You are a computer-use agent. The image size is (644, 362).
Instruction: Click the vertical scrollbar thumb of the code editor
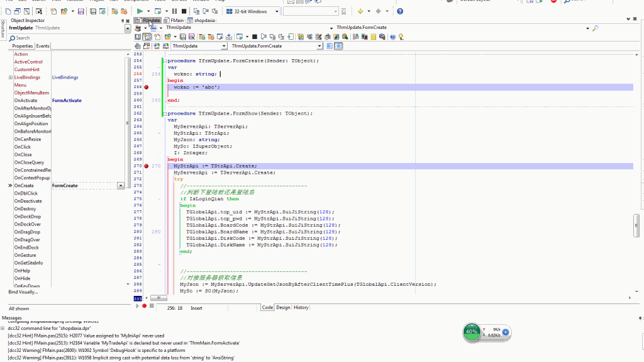coord(636,225)
